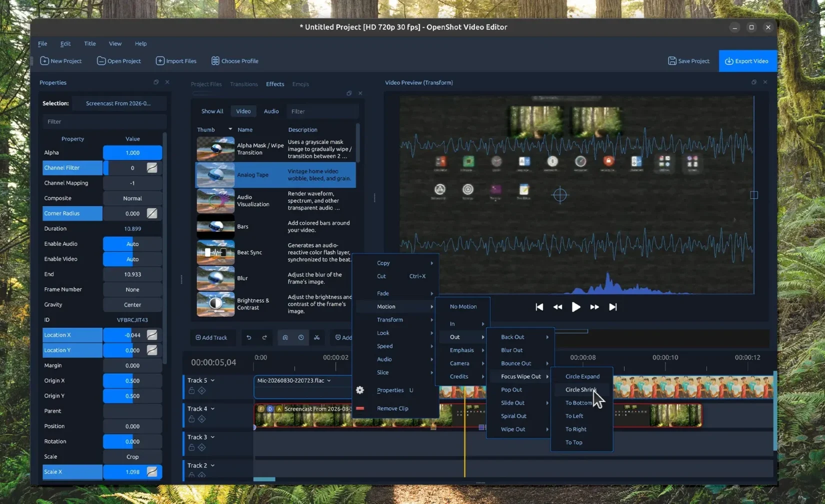Open the Composite value dropdown showing Normal

click(132, 198)
